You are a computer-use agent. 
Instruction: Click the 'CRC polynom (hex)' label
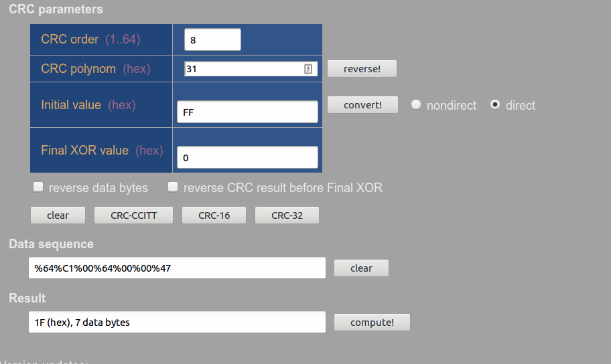tap(95, 69)
